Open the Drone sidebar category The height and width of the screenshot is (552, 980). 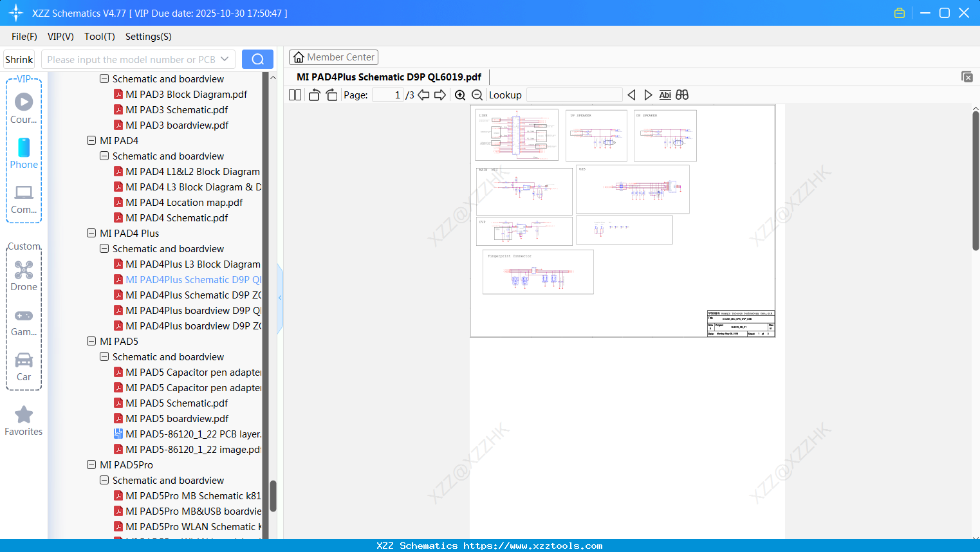point(24,276)
